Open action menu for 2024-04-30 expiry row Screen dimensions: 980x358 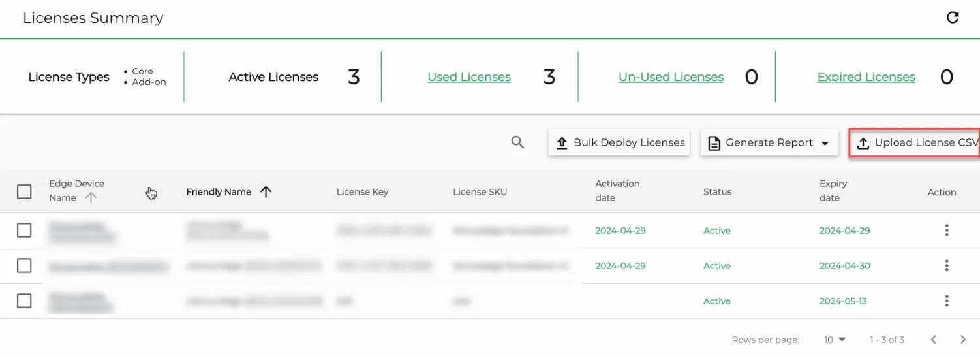pyautogui.click(x=946, y=266)
